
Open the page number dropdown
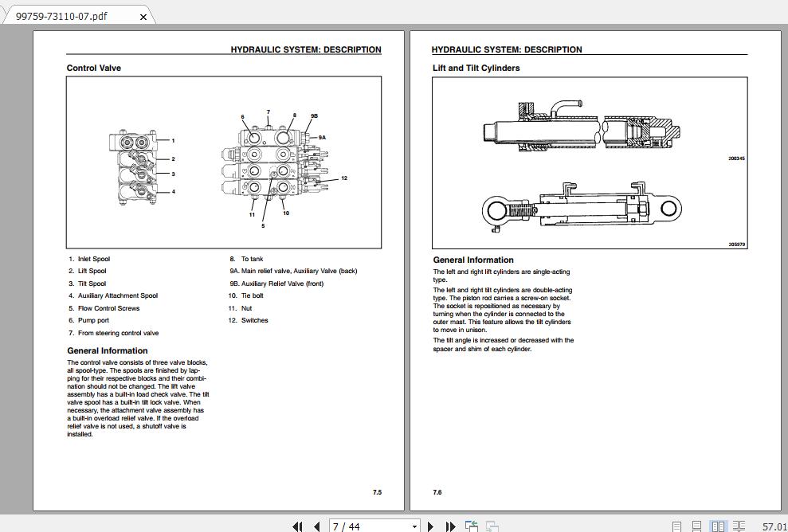click(x=414, y=526)
